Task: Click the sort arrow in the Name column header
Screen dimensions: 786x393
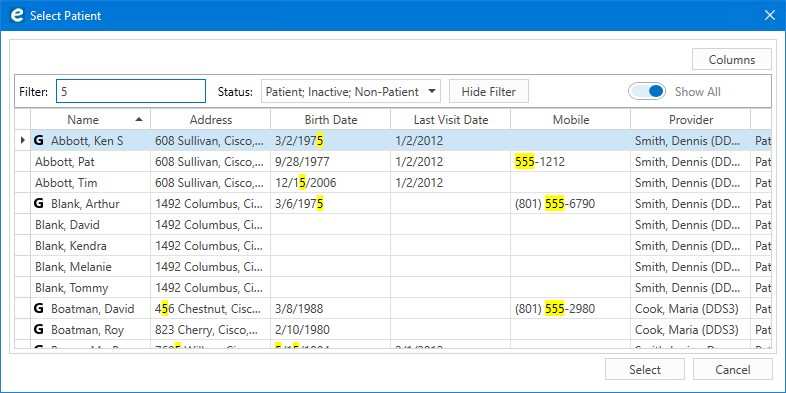Action: pyautogui.click(x=139, y=119)
